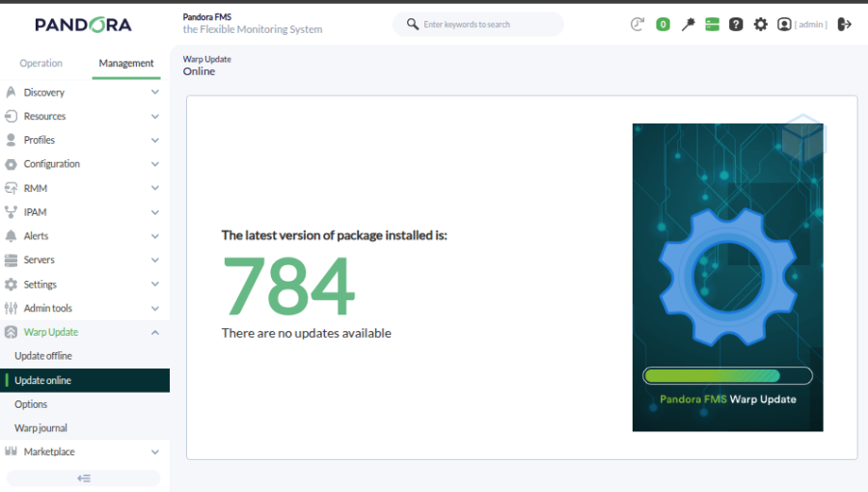Select the Management tab
The width and height of the screenshot is (868, 492).
pos(126,63)
